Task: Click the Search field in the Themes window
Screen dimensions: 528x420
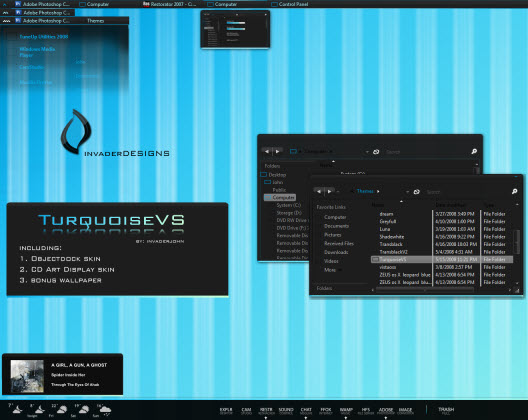Action: (466, 192)
